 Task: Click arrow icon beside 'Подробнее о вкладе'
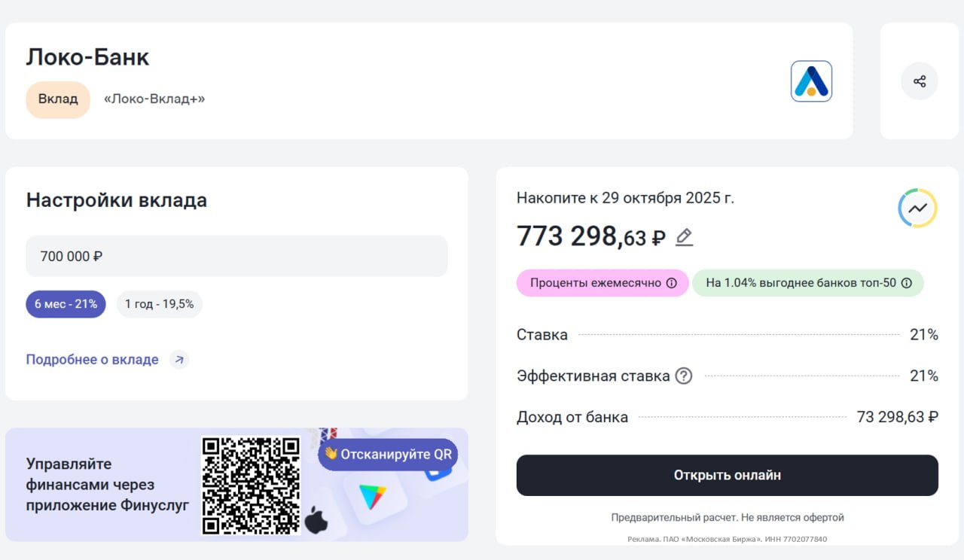point(179,360)
